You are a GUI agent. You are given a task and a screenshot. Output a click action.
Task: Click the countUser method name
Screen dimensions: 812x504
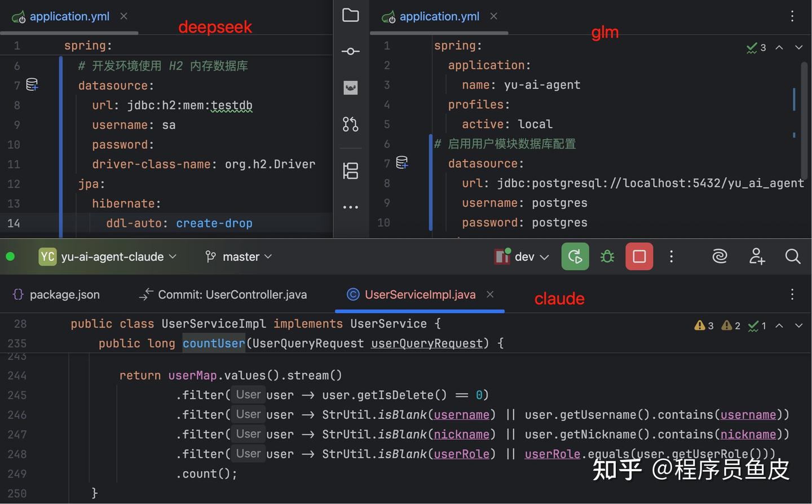tap(214, 343)
